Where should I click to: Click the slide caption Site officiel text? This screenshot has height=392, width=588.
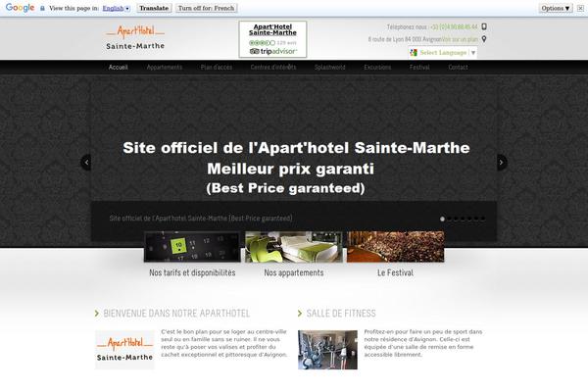coord(201,218)
